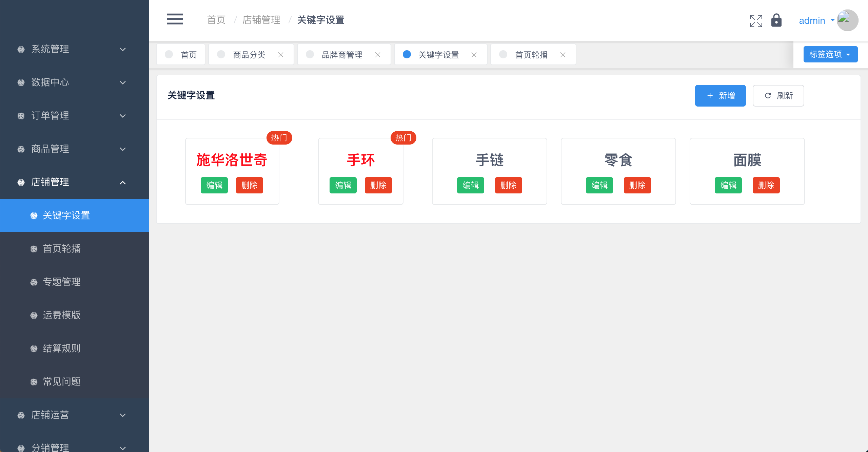This screenshot has height=452, width=868.
Task: Click the 刷新 button
Action: 778,96
